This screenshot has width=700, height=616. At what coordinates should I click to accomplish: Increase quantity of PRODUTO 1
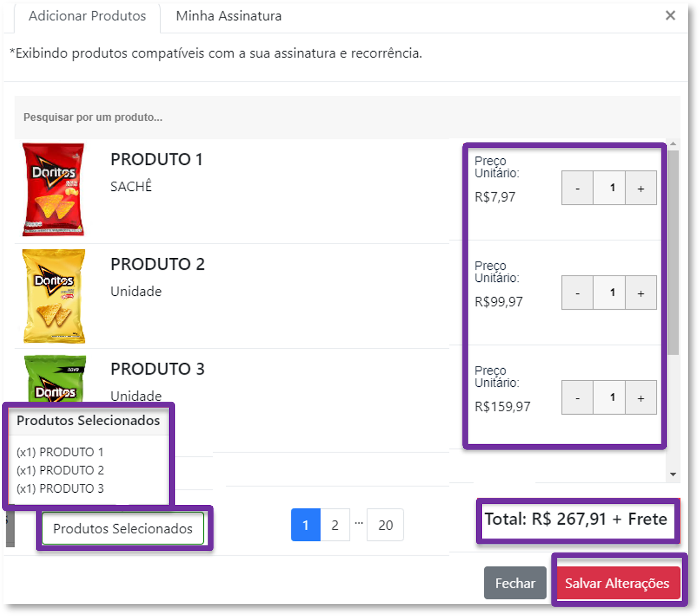tap(640, 188)
